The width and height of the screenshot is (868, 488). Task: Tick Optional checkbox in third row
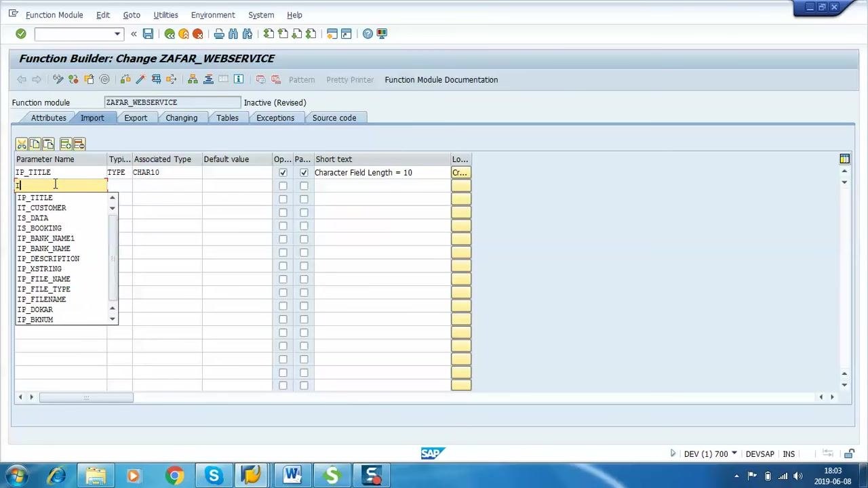point(283,199)
